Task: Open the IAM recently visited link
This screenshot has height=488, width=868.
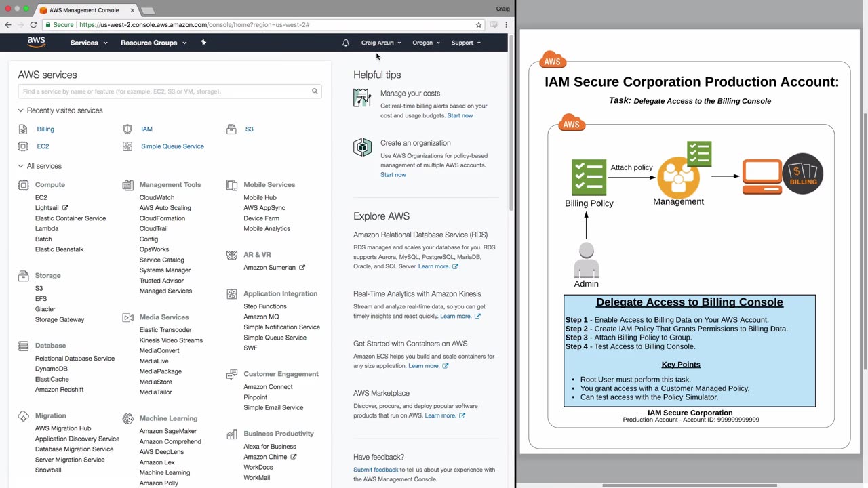Action: [x=146, y=129]
